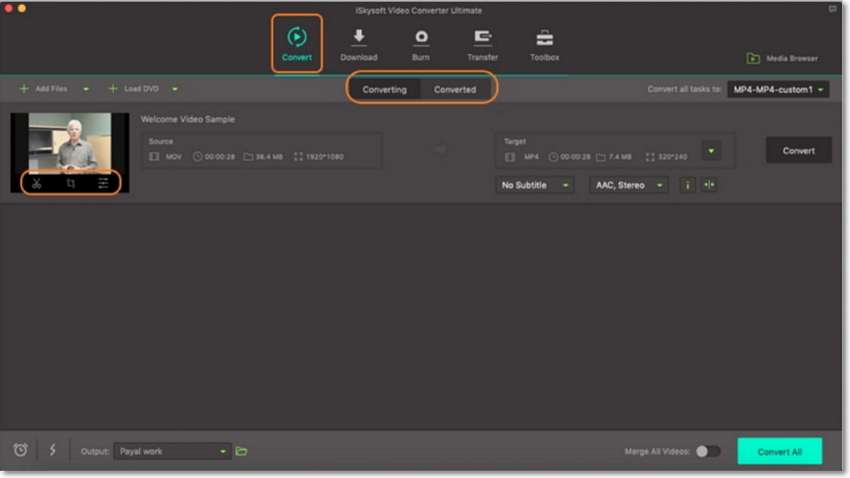850x478 pixels.
Task: Click the scissors trim icon under the thumbnail
Action: coord(36,183)
